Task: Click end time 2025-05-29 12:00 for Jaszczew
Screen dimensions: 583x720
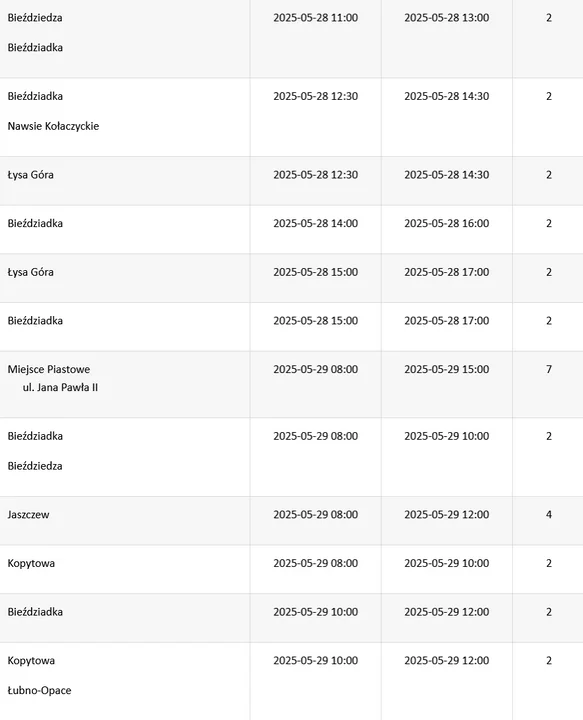Action: (x=447, y=515)
